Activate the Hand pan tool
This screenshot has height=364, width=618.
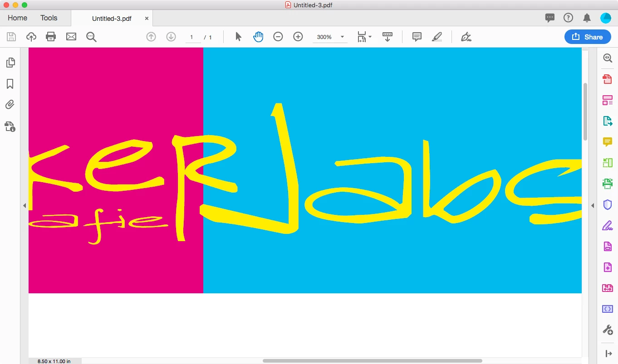(x=258, y=37)
